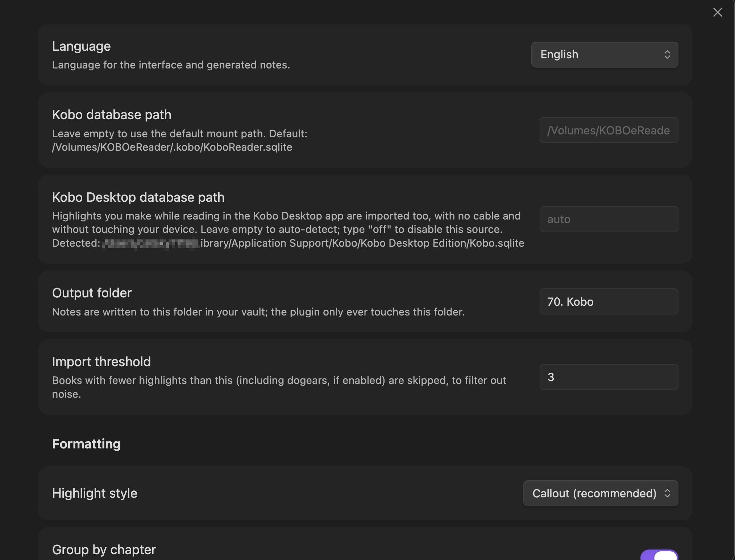Click the Output folder description about vault notes
Viewport: 735px width, 560px height.
pos(258,312)
